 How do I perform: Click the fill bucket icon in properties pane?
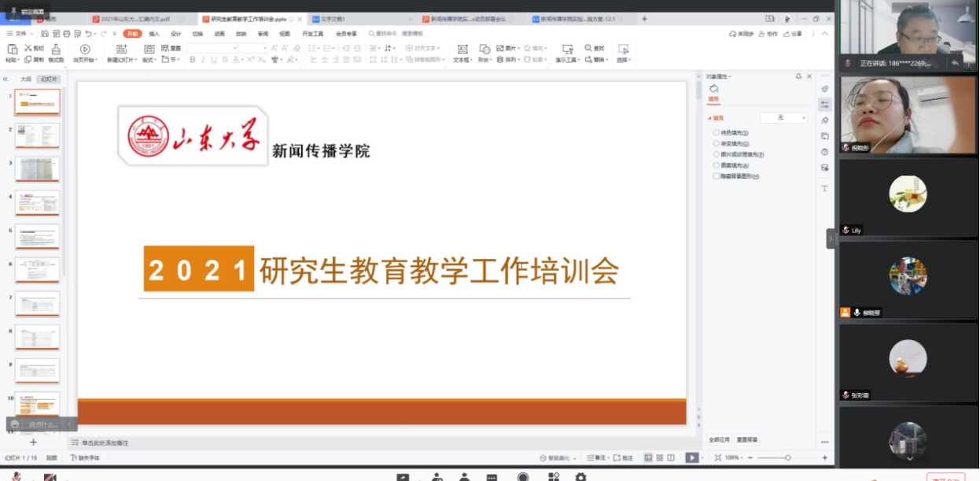(713, 89)
